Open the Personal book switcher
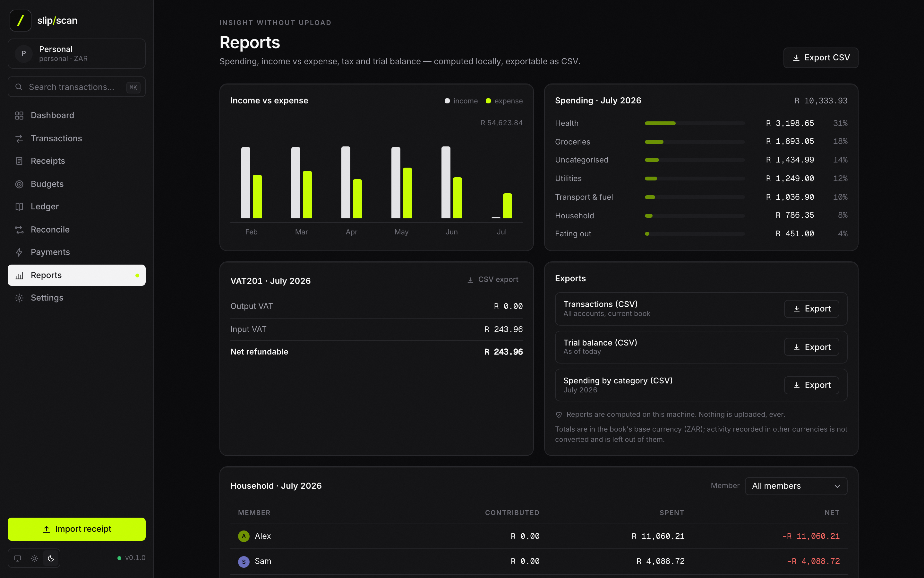924x578 pixels. point(76,54)
